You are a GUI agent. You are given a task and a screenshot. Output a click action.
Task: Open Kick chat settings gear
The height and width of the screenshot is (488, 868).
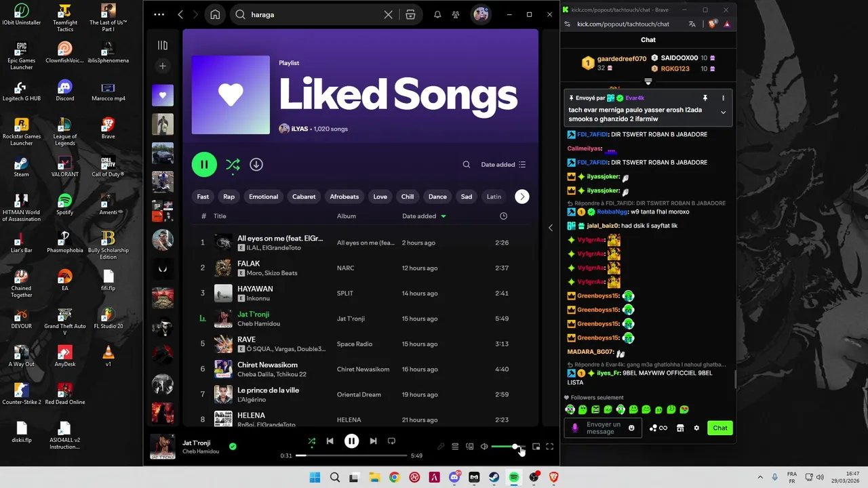coord(696,428)
